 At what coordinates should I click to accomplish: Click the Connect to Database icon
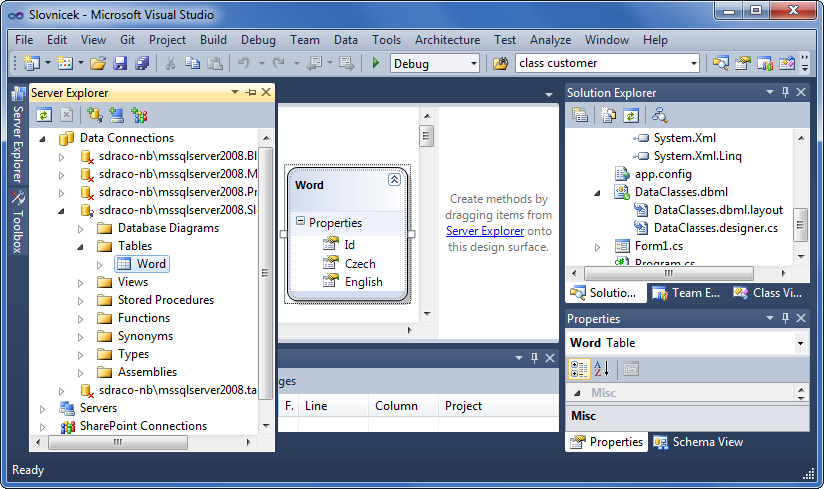[95, 115]
